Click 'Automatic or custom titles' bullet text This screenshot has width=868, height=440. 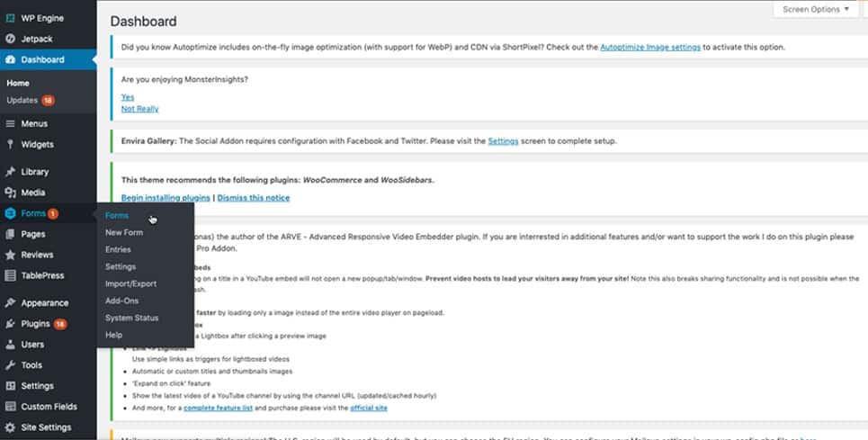click(212, 372)
